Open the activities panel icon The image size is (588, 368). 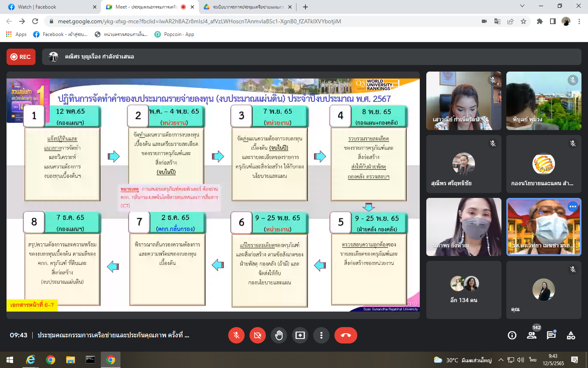pyautogui.click(x=571, y=335)
